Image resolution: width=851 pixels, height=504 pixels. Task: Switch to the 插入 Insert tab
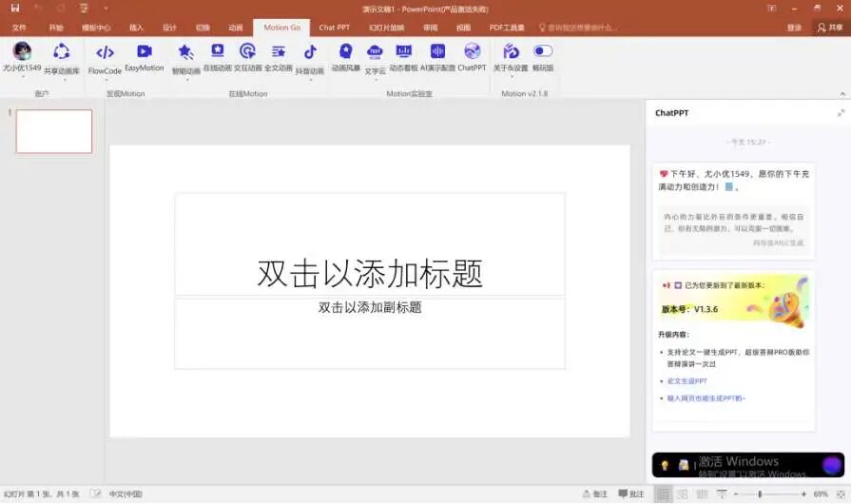click(136, 28)
